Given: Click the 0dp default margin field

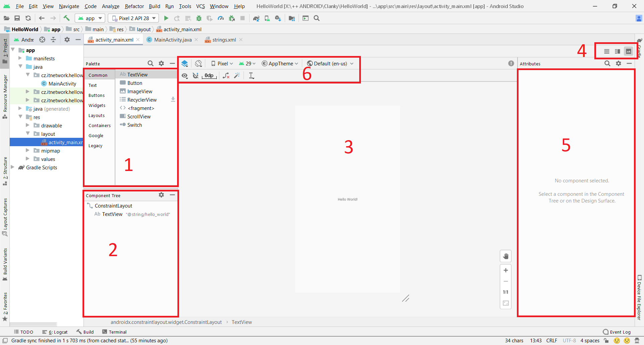Looking at the screenshot, I should [x=209, y=75].
